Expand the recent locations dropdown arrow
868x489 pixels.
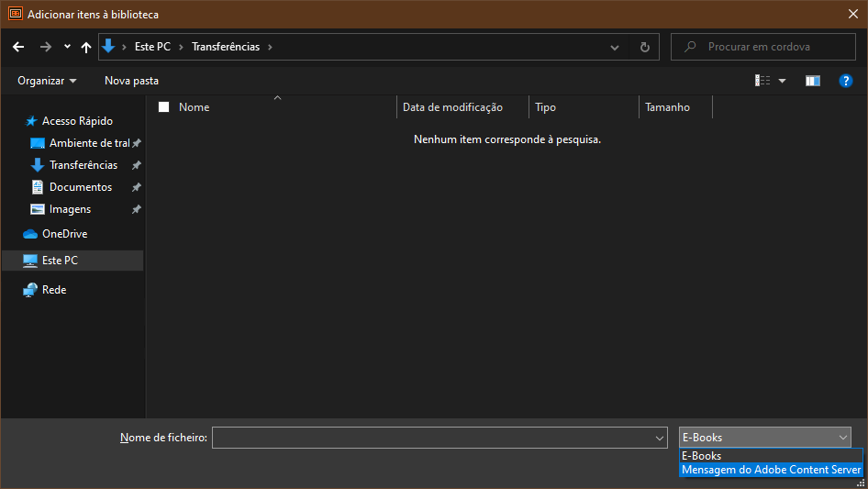[x=67, y=47]
